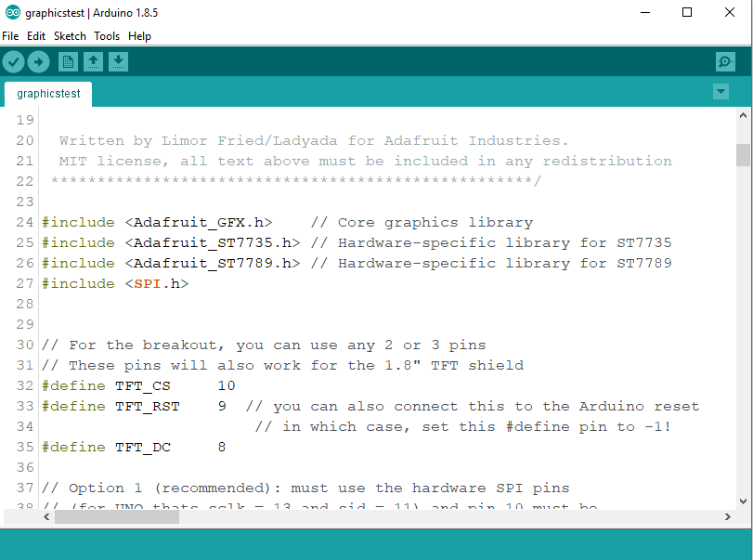Click 'These pins will also work' comment

(x=282, y=366)
